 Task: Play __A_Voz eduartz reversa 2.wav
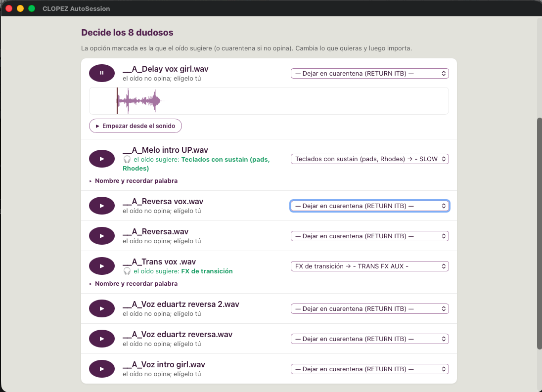coord(102,309)
